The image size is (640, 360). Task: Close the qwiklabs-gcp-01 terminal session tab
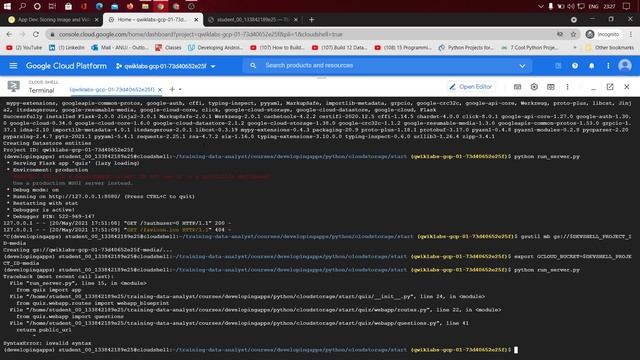click(x=160, y=89)
